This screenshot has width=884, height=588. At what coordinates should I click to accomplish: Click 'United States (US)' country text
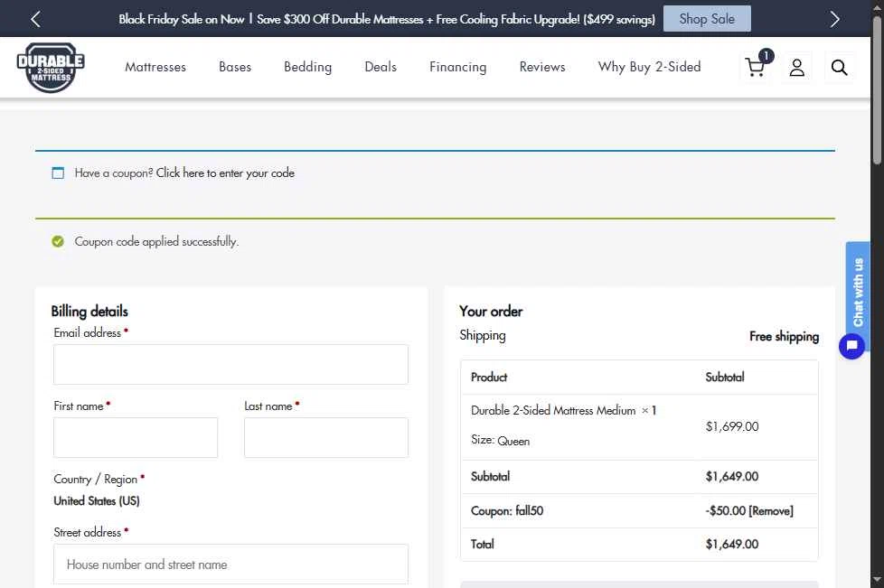pyautogui.click(x=97, y=500)
